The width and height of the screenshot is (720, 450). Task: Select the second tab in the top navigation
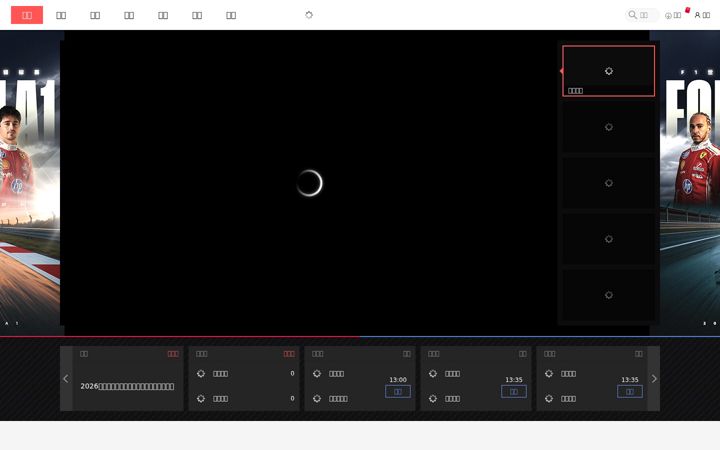61,15
